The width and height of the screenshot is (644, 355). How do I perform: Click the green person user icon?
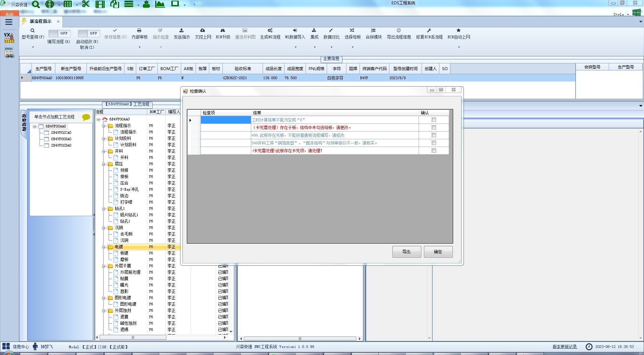tap(146, 4)
